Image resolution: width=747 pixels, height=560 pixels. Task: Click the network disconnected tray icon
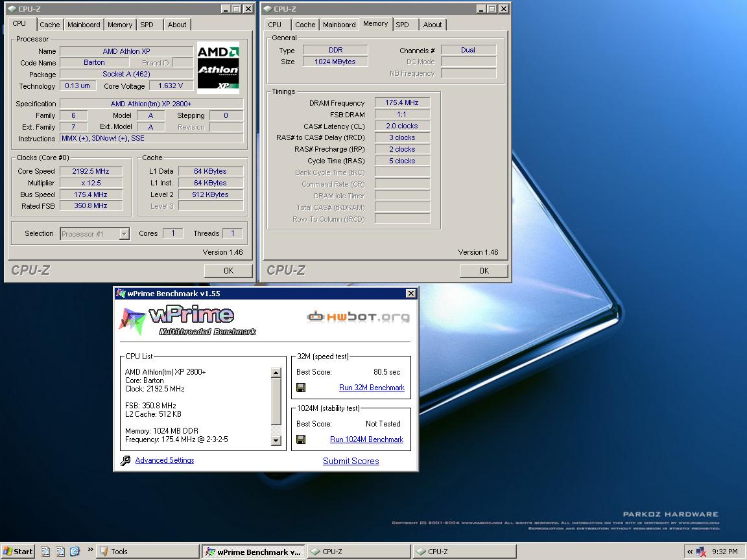[701, 552]
